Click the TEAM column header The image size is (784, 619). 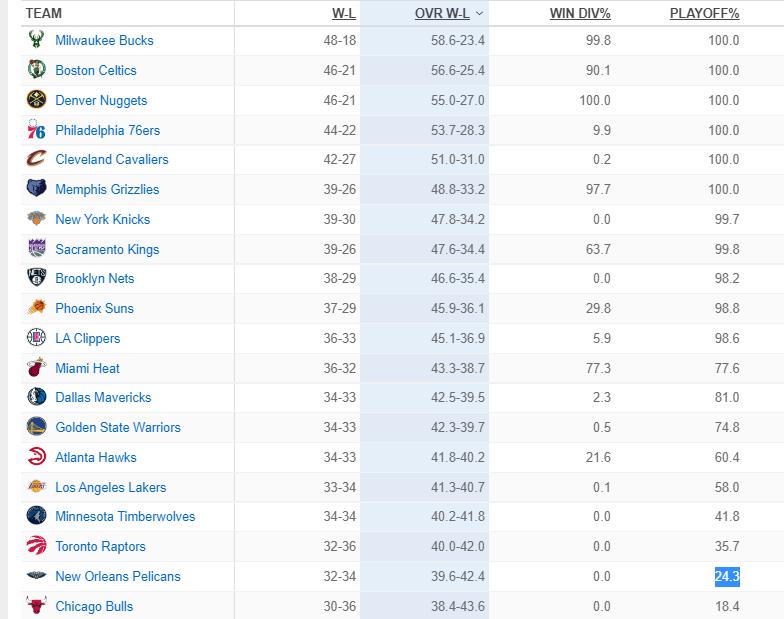point(44,14)
